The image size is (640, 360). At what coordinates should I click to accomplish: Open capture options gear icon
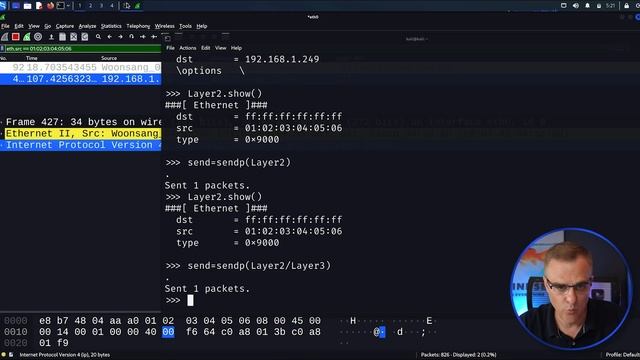point(38,37)
